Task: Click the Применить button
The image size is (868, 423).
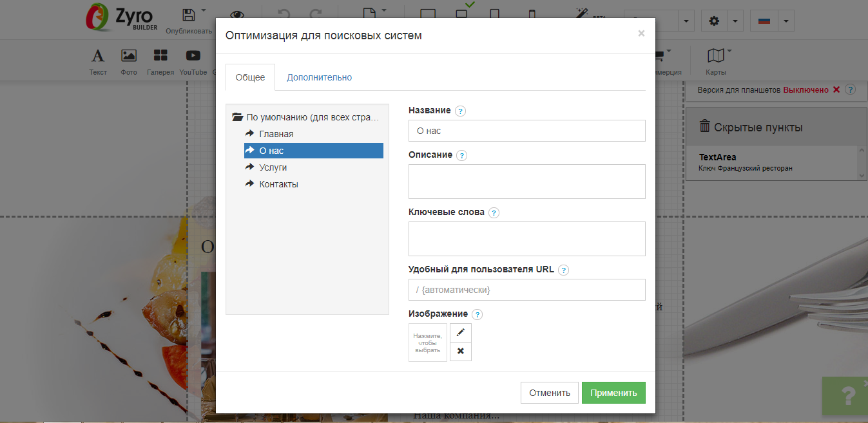Action: [x=613, y=392]
